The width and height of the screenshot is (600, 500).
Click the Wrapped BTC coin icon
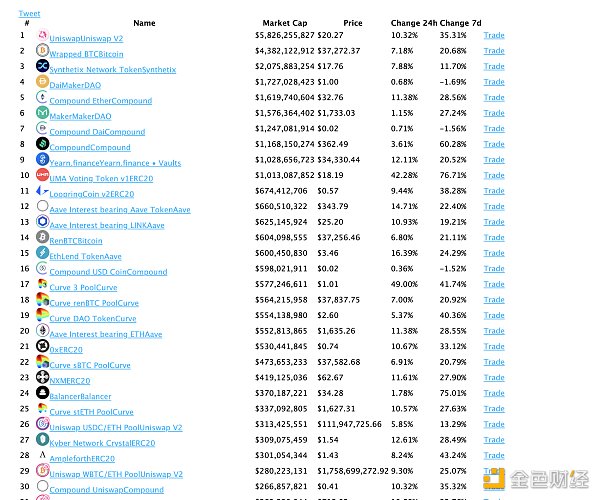point(42,51)
